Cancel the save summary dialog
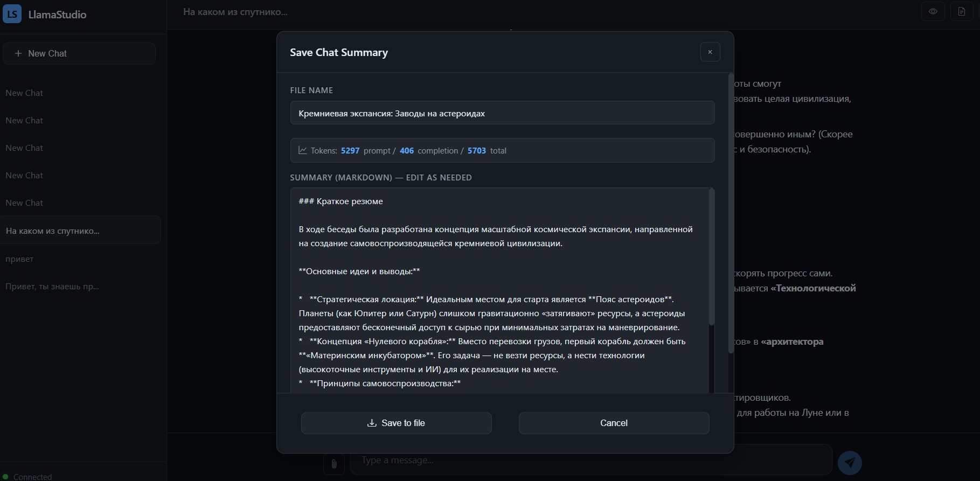The height and width of the screenshot is (481, 980). click(x=614, y=423)
